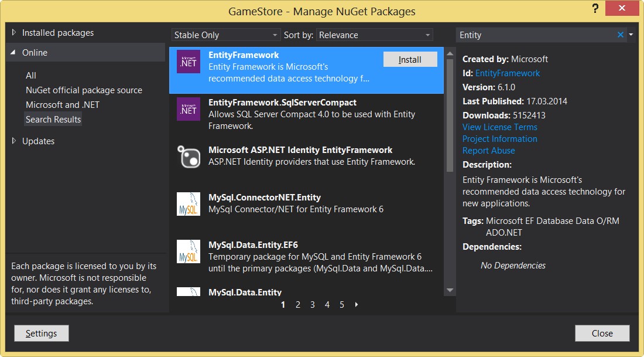Open the search box history dropdown arrow

pyautogui.click(x=631, y=35)
